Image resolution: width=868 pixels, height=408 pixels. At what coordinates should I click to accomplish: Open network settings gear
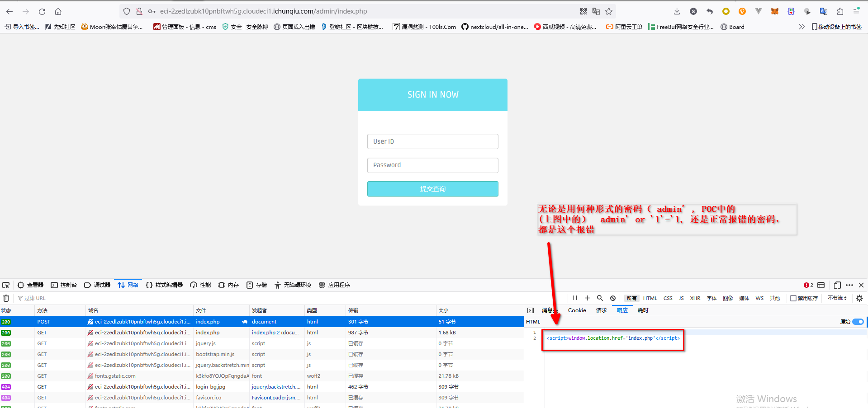click(859, 298)
